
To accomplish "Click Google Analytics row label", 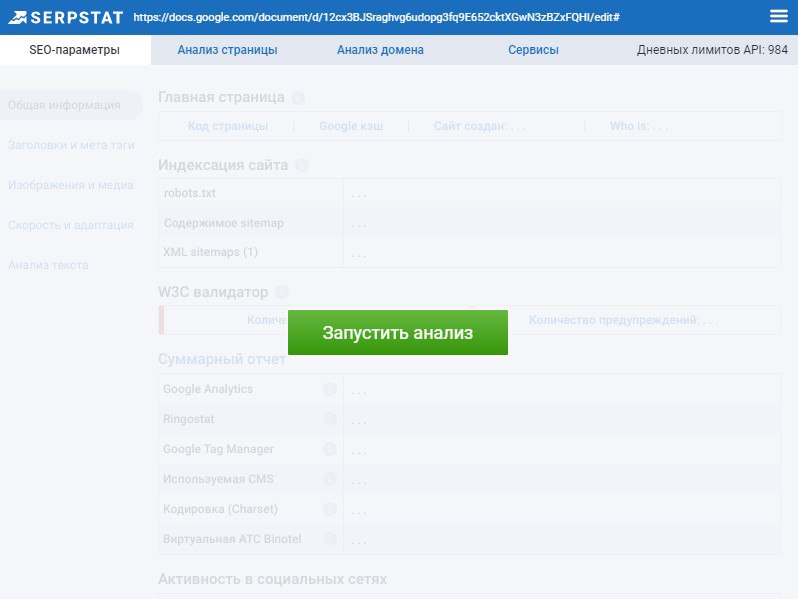I will click(208, 389).
